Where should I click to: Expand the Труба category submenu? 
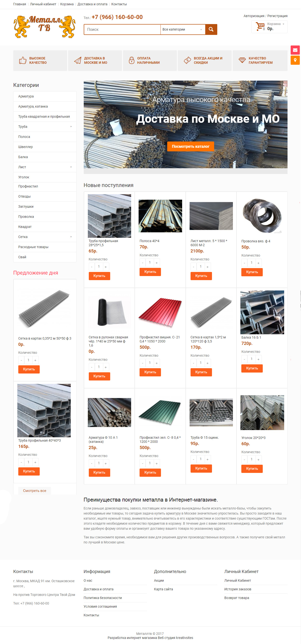click(x=71, y=127)
